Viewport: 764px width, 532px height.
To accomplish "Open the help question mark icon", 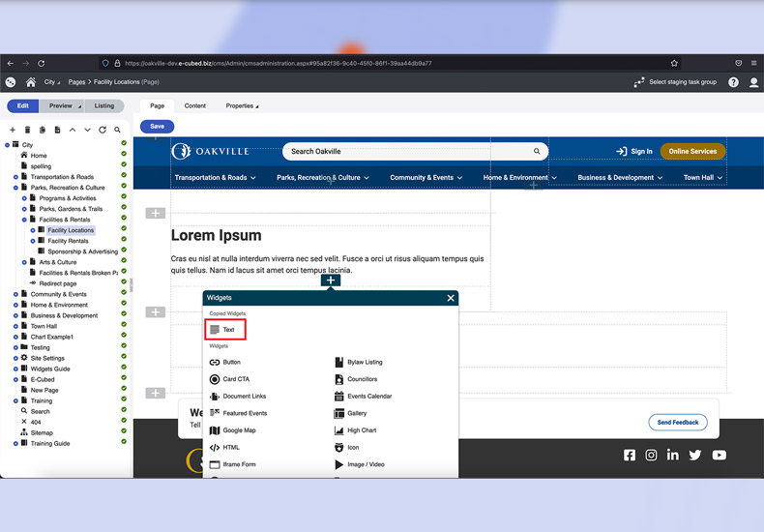I will point(733,82).
